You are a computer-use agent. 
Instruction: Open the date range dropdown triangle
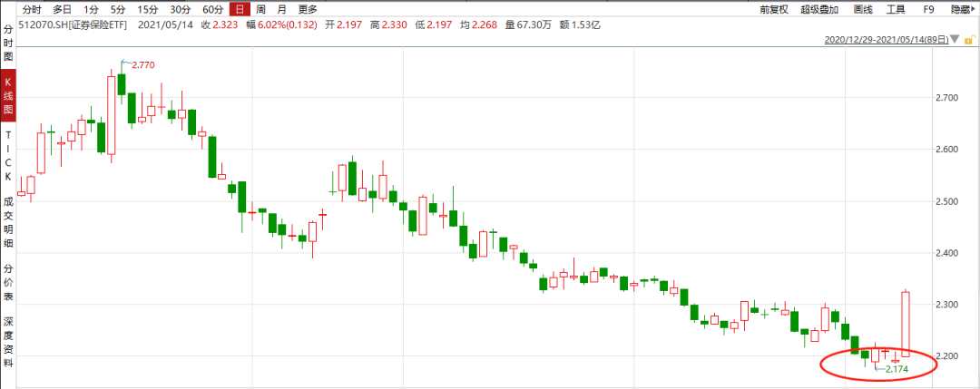(x=955, y=39)
